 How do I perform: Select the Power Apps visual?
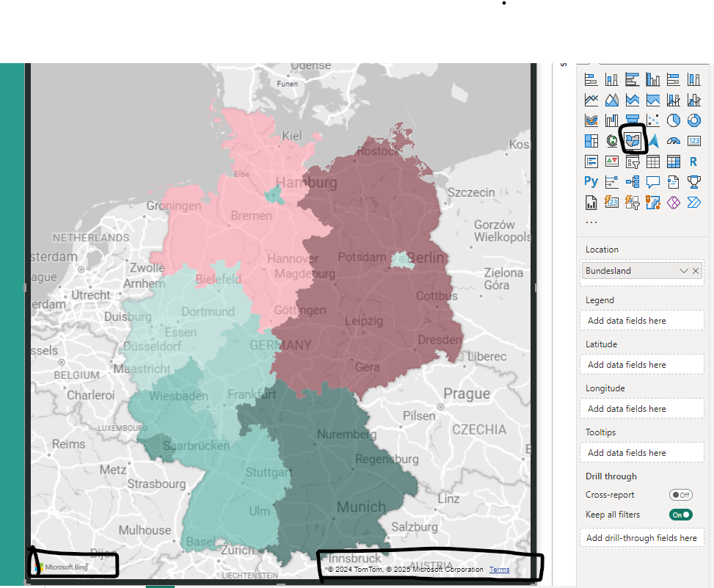pos(674,202)
